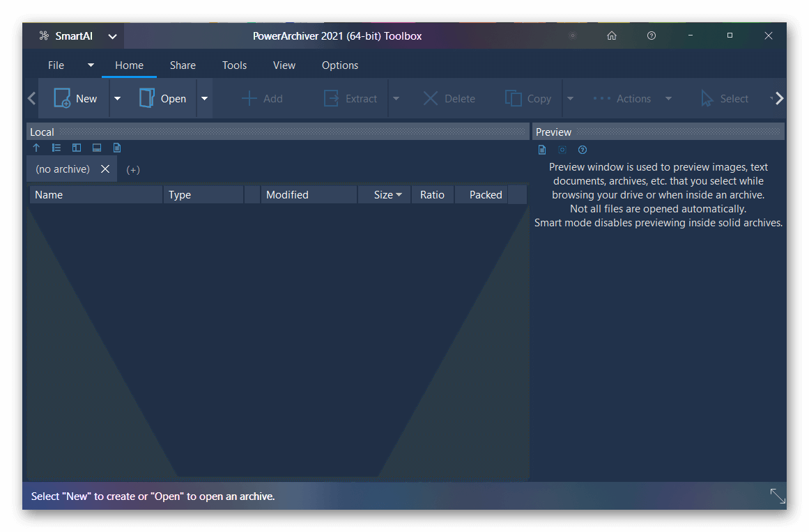
Task: Click Open to open an archive
Action: [x=162, y=98]
